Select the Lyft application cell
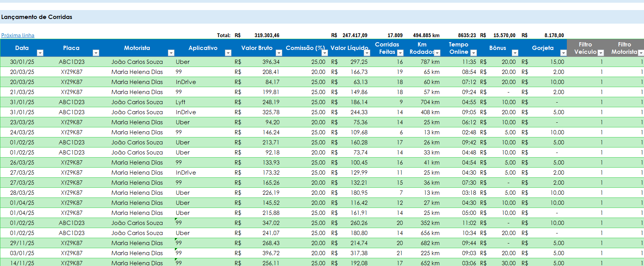Screen dimensions: 644x266 (181, 102)
